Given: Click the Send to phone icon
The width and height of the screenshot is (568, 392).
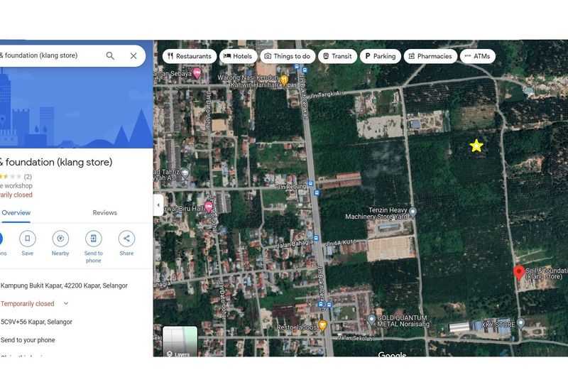Looking at the screenshot, I should [x=94, y=239].
